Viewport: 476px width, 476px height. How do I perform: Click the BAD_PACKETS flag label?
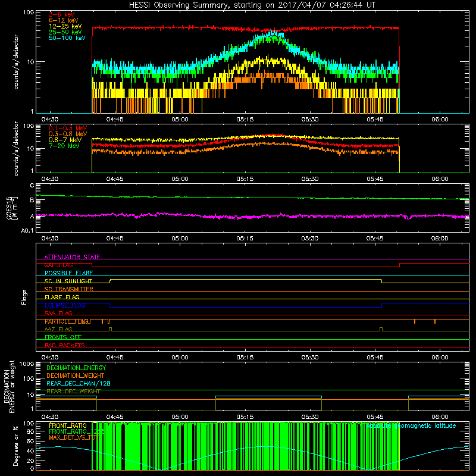65,345
